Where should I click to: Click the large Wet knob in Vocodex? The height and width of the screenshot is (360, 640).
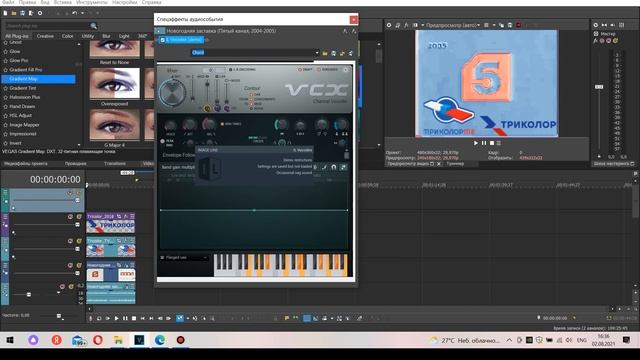[x=172, y=92]
